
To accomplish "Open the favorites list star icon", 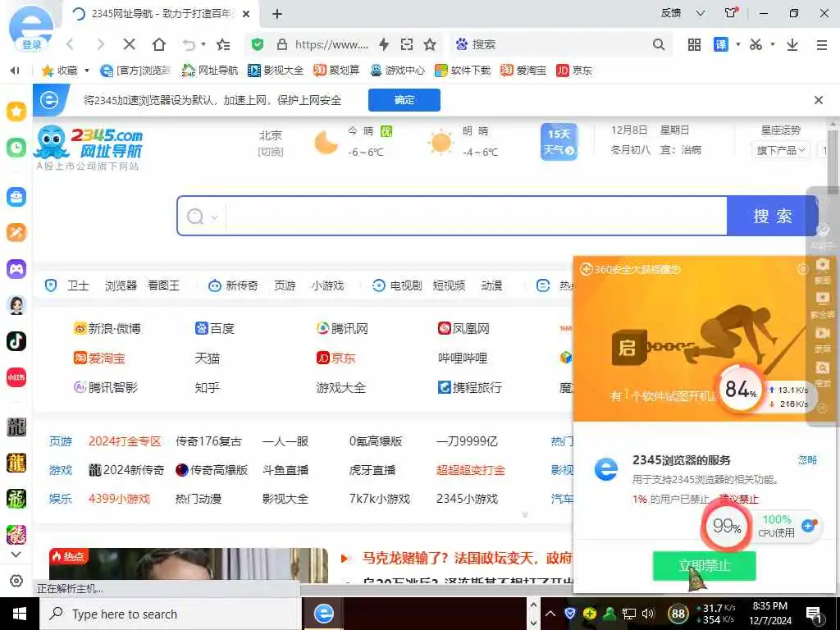I will tap(223, 44).
